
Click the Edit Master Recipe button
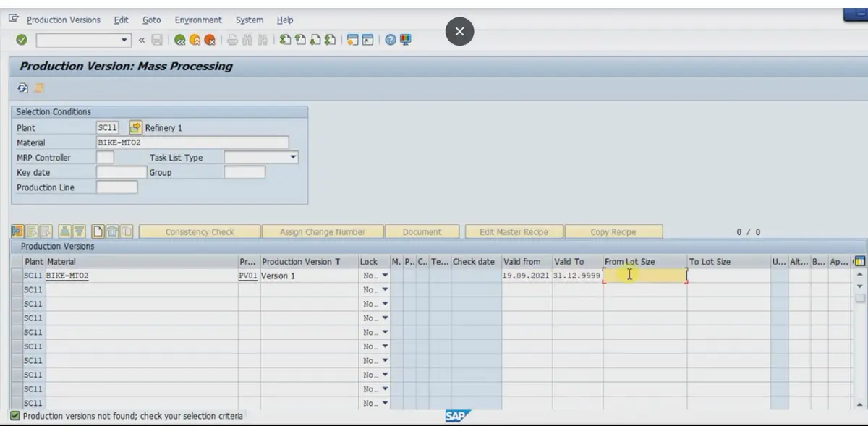click(514, 232)
